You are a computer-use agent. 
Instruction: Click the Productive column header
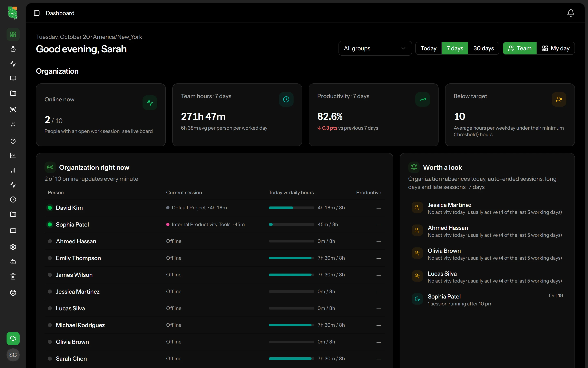coord(368,193)
